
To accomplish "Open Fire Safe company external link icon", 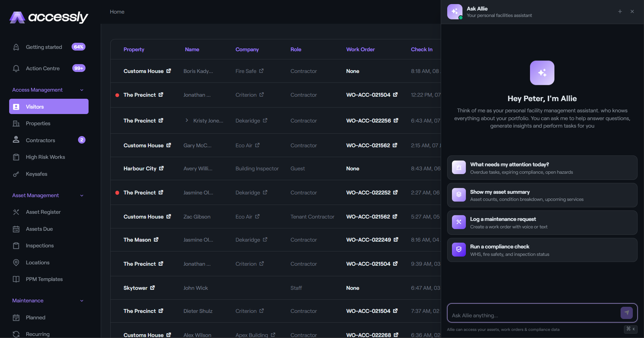I will [261, 71].
